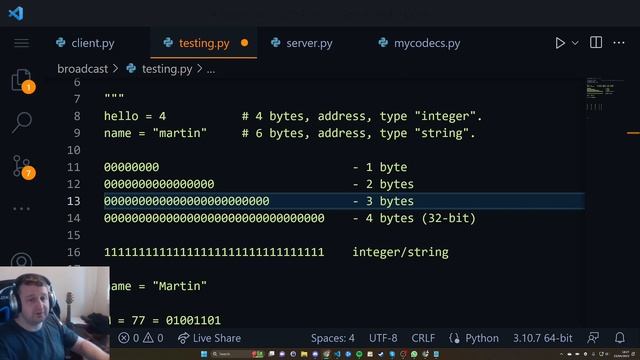Choose interpreter 3.10.7 64-bit
640x360 pixels.
[x=542, y=338]
